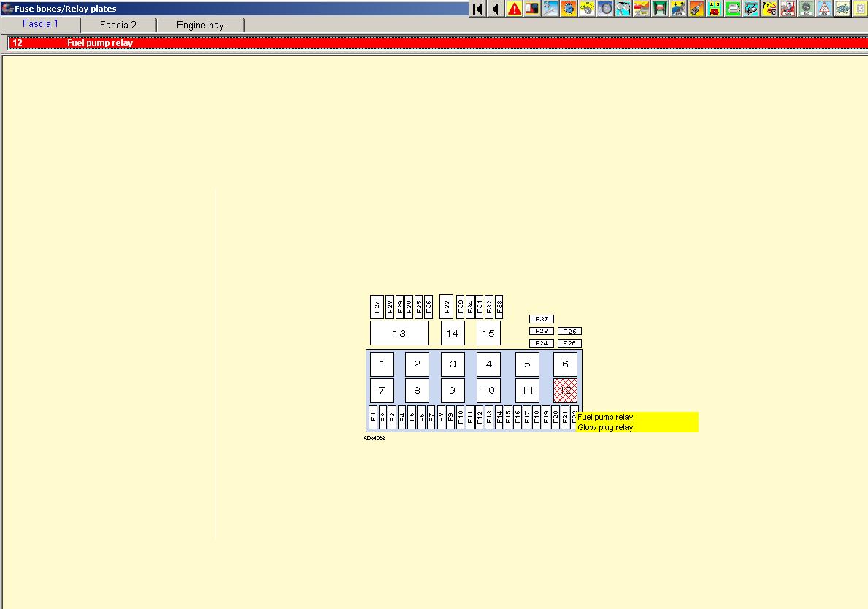This screenshot has width=868, height=609.
Task: Select the green vehicle lift icon
Action: click(x=660, y=9)
